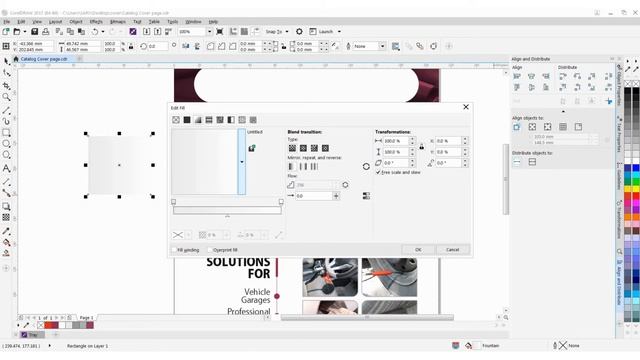Image resolution: width=640 pixels, height=360 pixels.
Task: Select Texture fill type
Action: (242, 120)
